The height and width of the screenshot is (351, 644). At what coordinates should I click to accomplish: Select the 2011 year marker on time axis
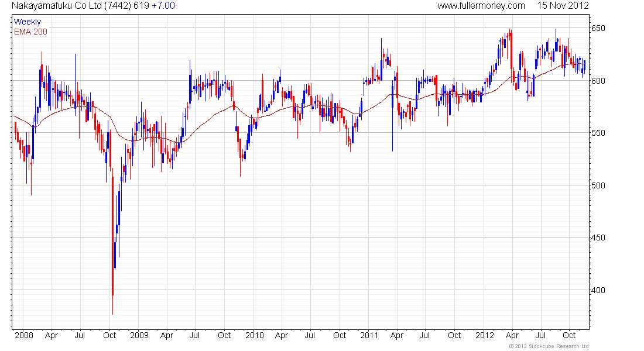[x=369, y=335]
